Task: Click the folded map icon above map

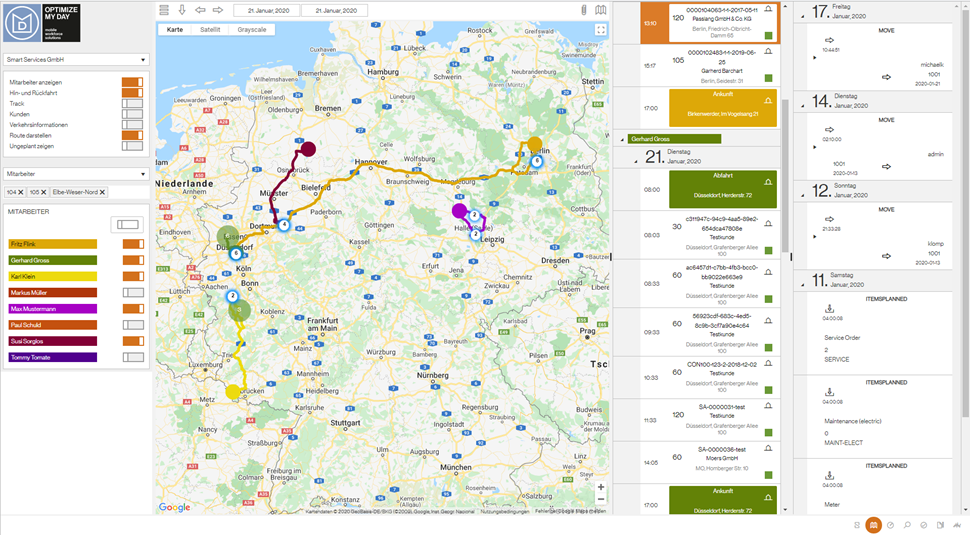Action: click(x=600, y=10)
